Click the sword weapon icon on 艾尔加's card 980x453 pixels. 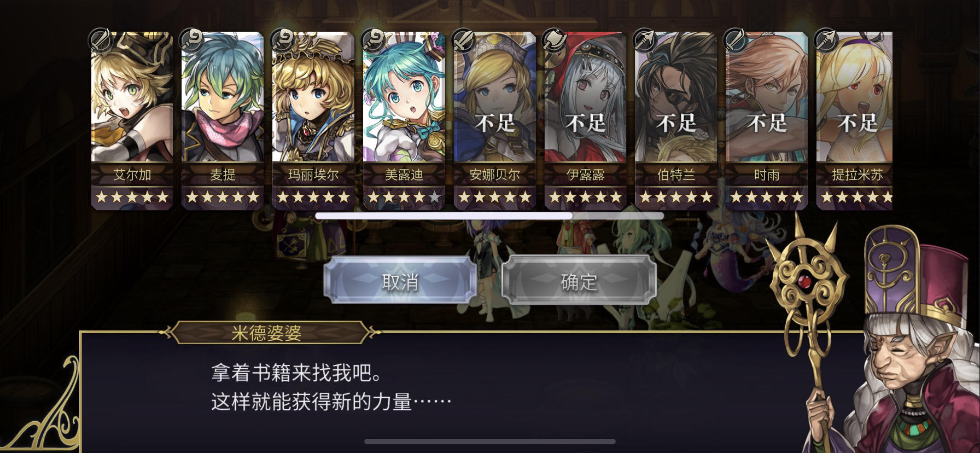point(100,40)
